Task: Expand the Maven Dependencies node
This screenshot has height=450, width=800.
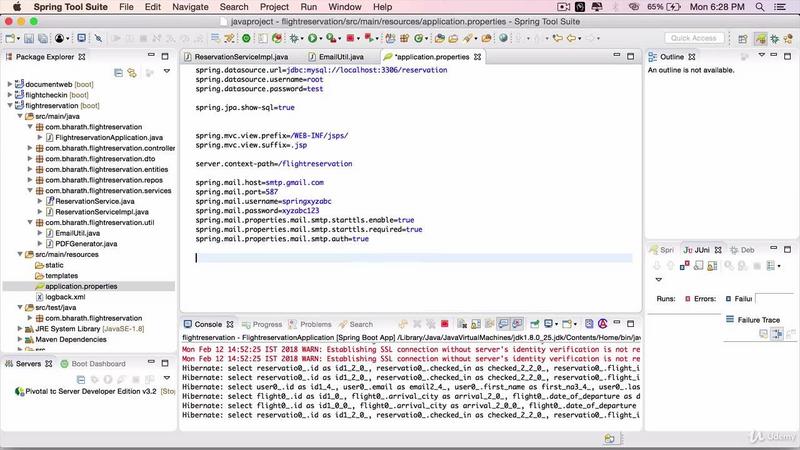Action: (x=19, y=339)
